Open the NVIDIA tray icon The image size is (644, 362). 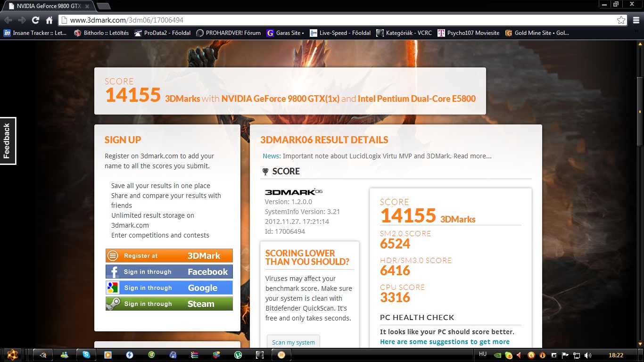tap(497, 355)
